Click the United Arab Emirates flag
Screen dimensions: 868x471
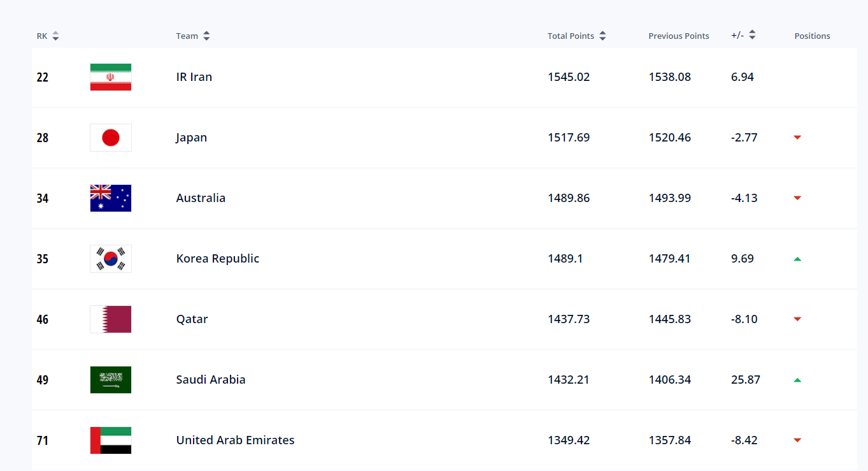111,440
